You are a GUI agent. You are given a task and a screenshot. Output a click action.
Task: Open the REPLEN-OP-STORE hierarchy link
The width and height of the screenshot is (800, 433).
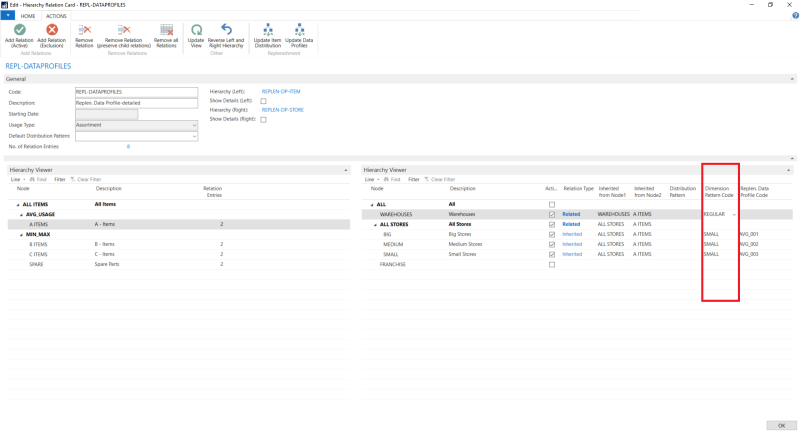[x=283, y=110]
